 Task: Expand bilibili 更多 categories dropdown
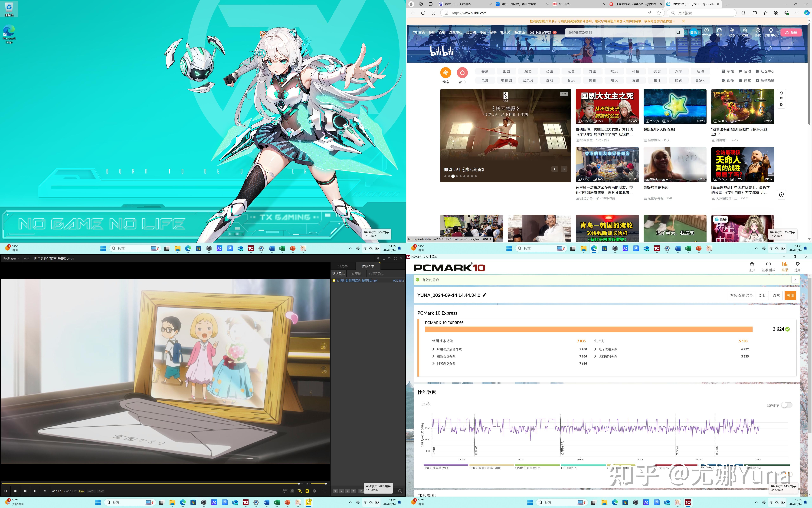(x=700, y=80)
